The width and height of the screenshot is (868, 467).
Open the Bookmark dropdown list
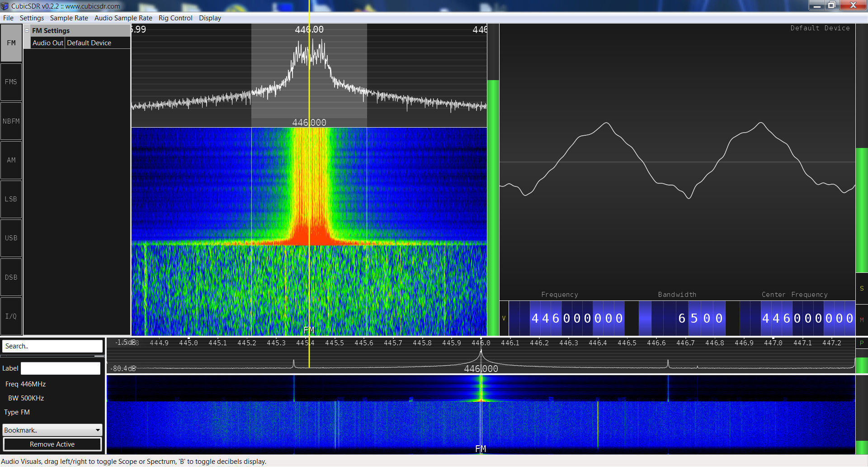(52, 430)
